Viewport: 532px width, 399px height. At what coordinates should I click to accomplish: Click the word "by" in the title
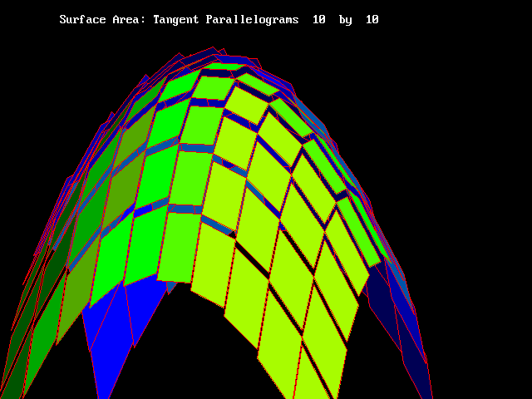tap(346, 20)
